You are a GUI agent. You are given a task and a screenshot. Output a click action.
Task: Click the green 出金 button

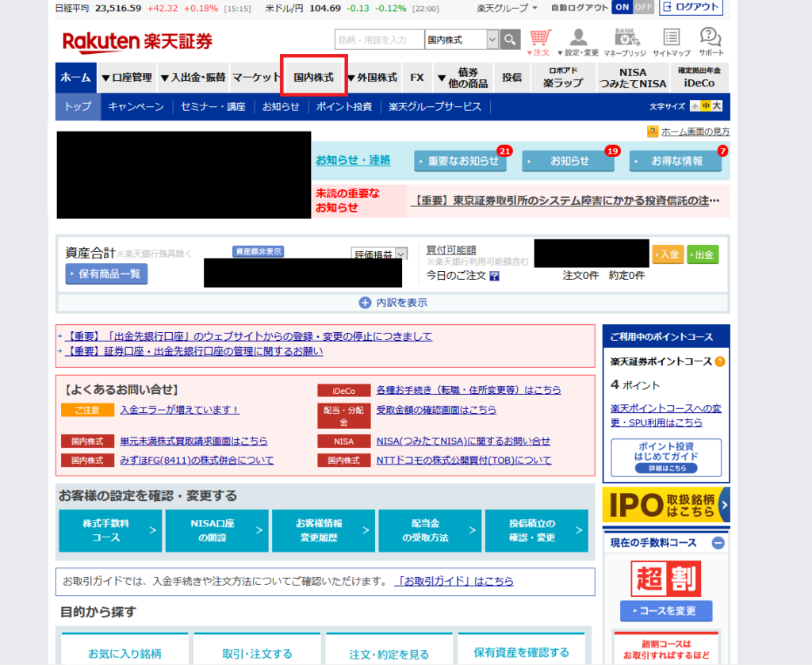703,254
